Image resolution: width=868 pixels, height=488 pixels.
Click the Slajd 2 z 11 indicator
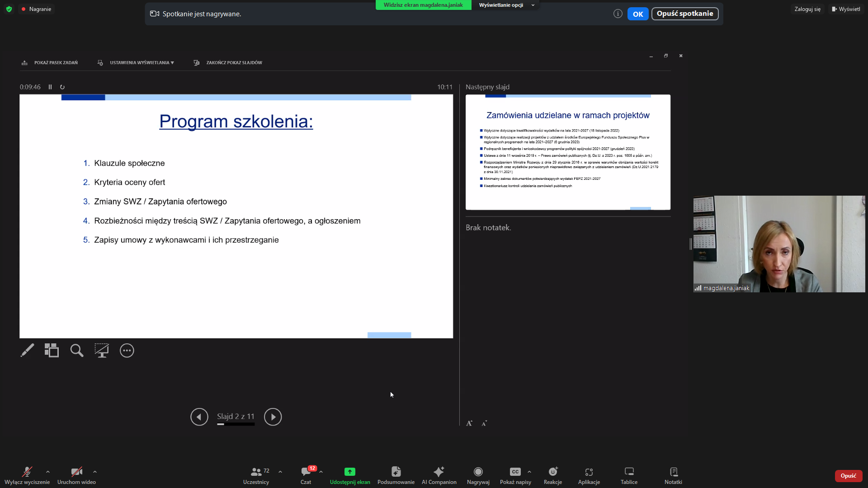[236, 416]
